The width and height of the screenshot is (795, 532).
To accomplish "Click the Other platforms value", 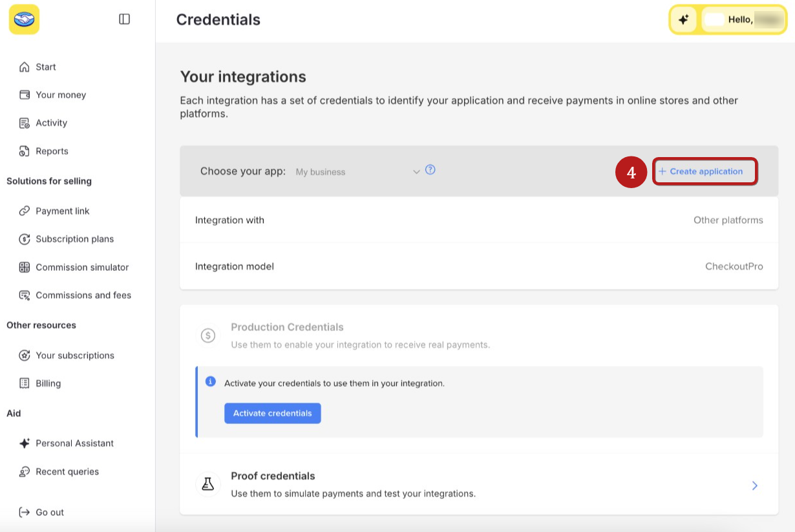I will [x=728, y=220].
